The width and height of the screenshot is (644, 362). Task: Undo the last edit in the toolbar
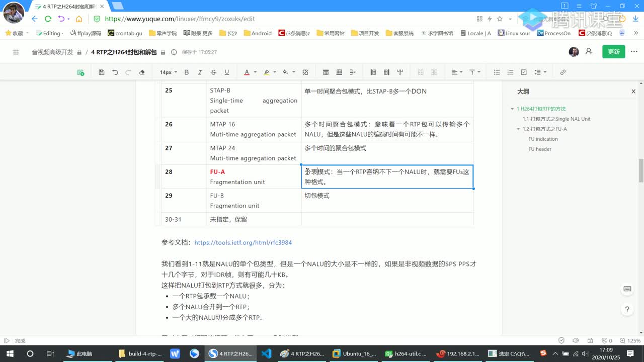point(115,72)
